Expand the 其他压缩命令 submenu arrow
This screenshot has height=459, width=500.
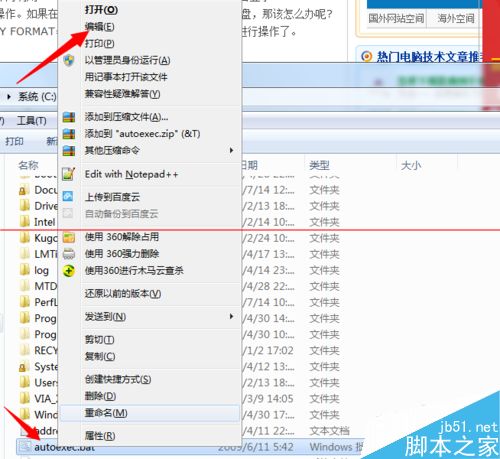(231, 150)
